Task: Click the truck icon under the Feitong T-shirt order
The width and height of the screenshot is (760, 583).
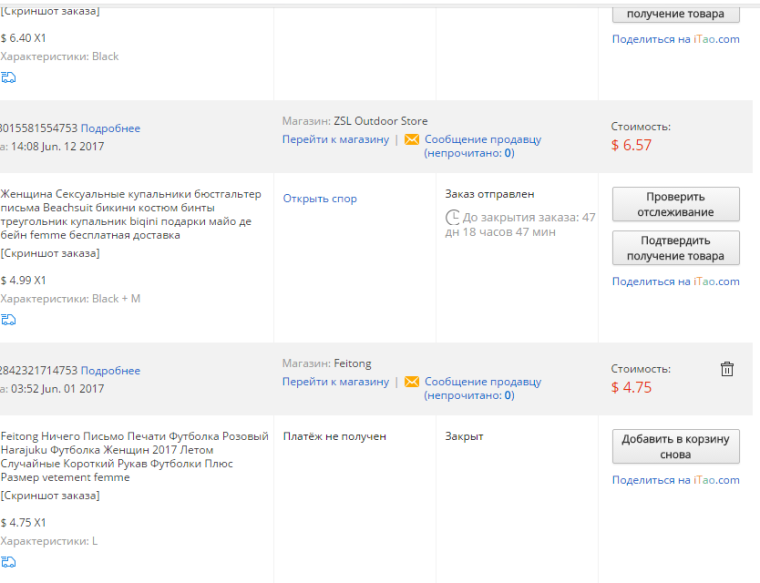Action: [8, 562]
